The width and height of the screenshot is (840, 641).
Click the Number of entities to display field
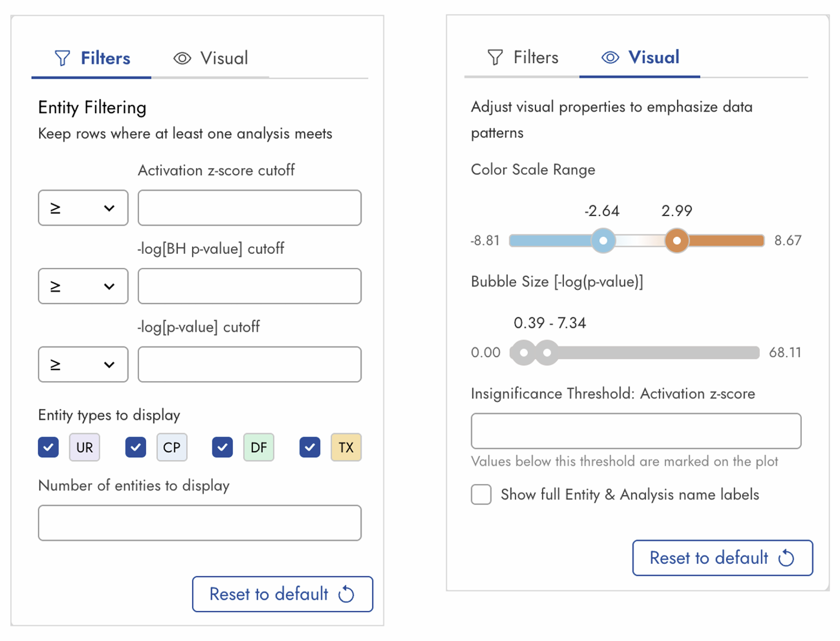coord(200,523)
